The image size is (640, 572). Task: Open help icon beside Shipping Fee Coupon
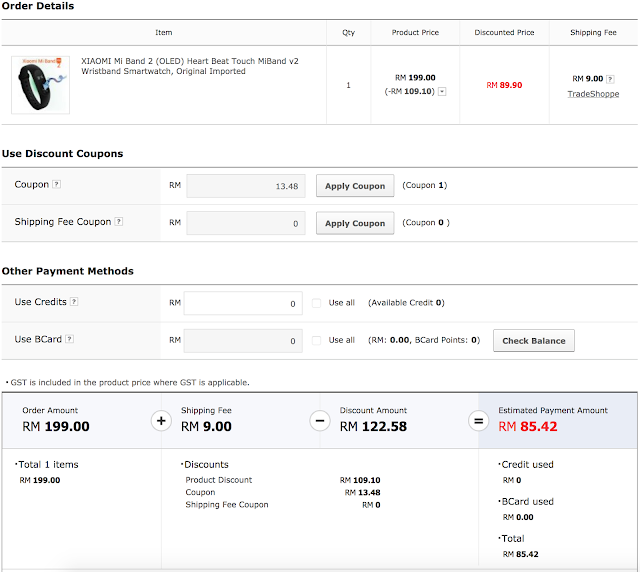(119, 222)
